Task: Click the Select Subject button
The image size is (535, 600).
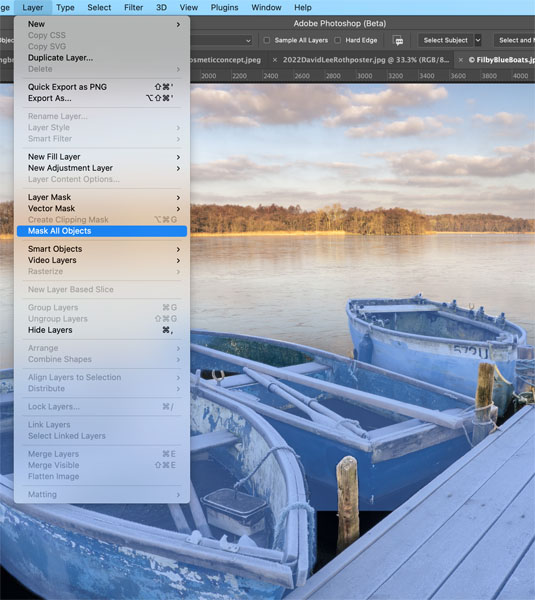Action: tap(445, 40)
